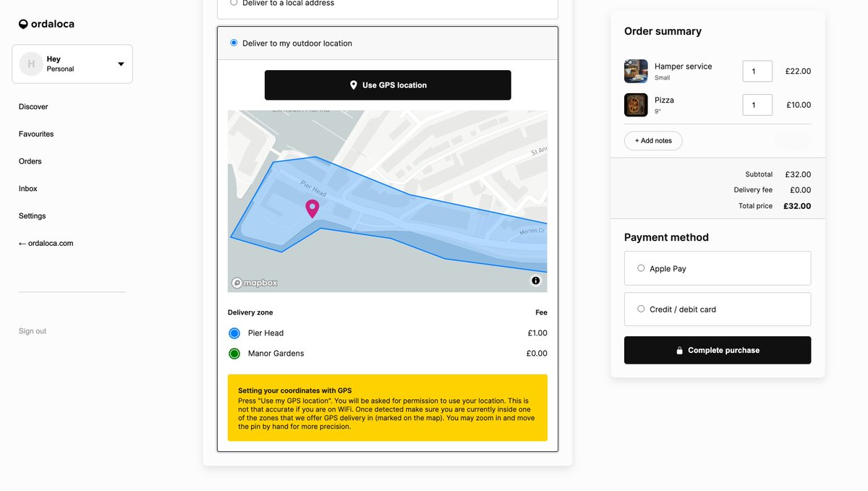Viewport: 868px width, 491px height.
Task: Click the Pier Head delivery zone name
Action: [x=266, y=333]
